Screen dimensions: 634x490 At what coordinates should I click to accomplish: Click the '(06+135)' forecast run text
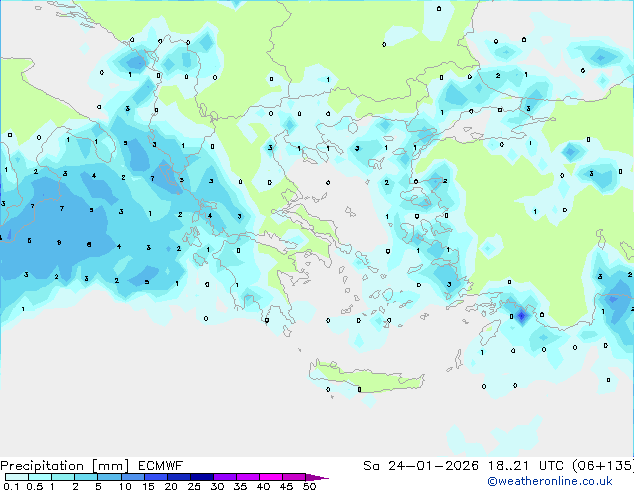point(603,466)
